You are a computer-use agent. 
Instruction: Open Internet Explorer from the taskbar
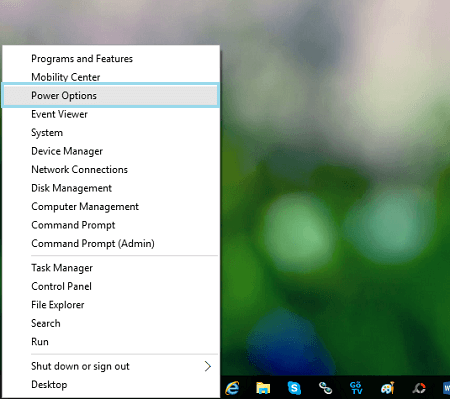click(232, 388)
